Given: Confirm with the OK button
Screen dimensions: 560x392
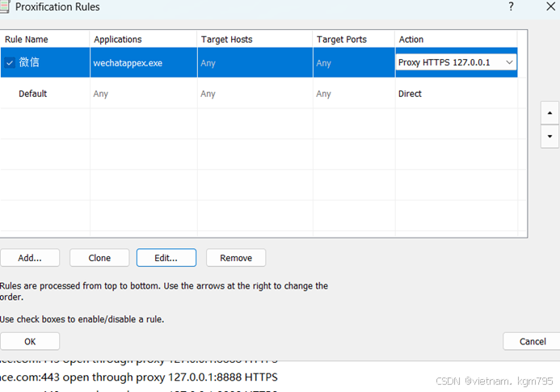Looking at the screenshot, I should click(30, 341).
